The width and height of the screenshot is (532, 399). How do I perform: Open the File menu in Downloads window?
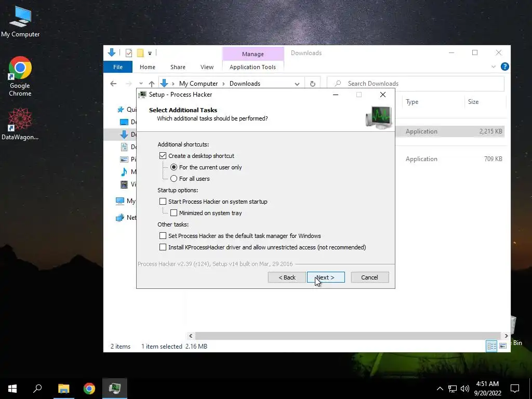pos(118,67)
